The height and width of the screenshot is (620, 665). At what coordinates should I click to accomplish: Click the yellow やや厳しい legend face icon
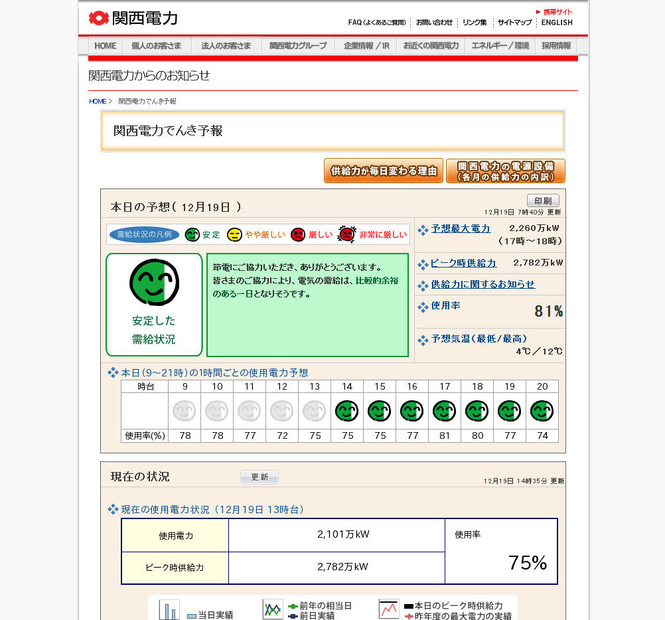click(234, 235)
